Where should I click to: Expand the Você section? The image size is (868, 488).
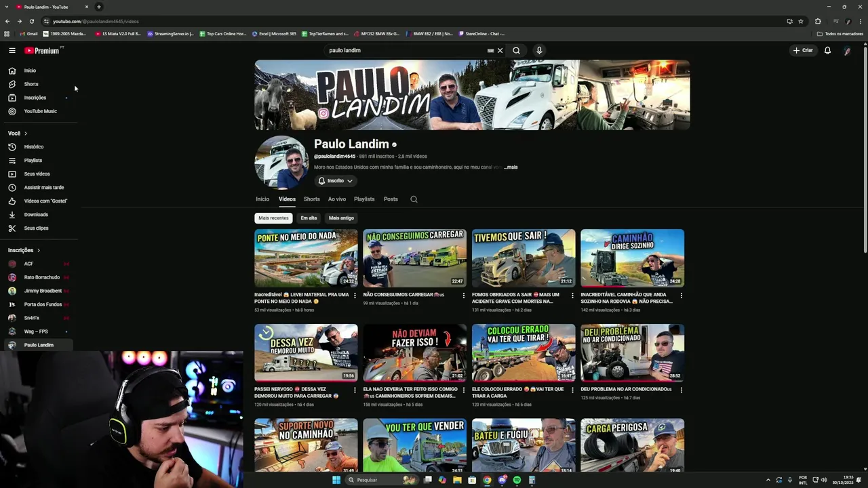coord(18,134)
